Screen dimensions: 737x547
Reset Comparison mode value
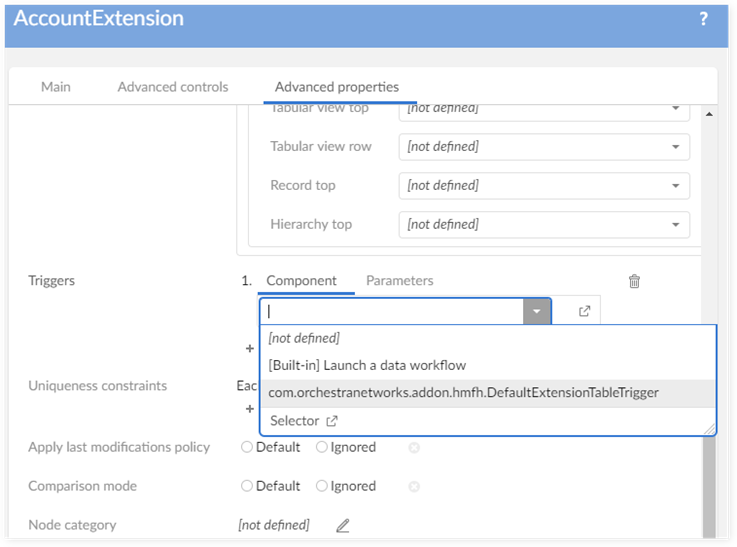(414, 487)
